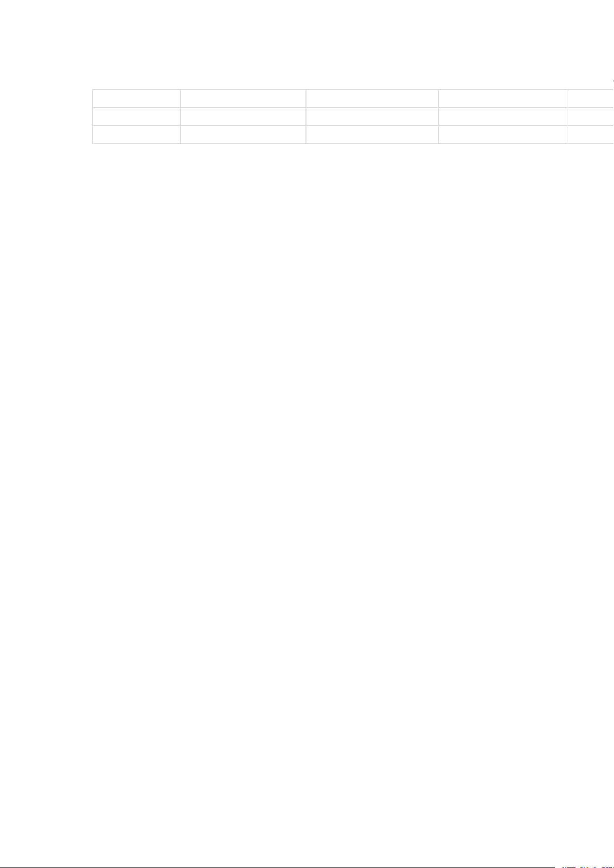Select the cut-off last cell, middle row
This screenshot has height=868, width=614.
[591, 116]
